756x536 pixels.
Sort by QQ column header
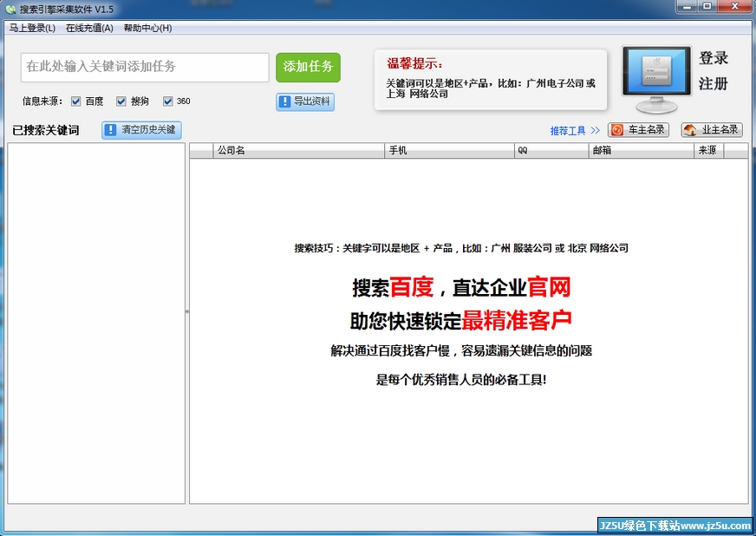pyautogui.click(x=551, y=151)
